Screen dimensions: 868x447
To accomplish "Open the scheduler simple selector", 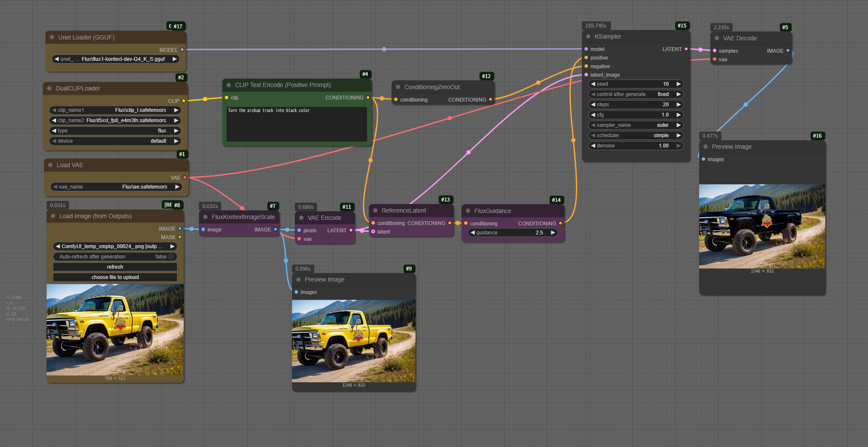I will (635, 135).
